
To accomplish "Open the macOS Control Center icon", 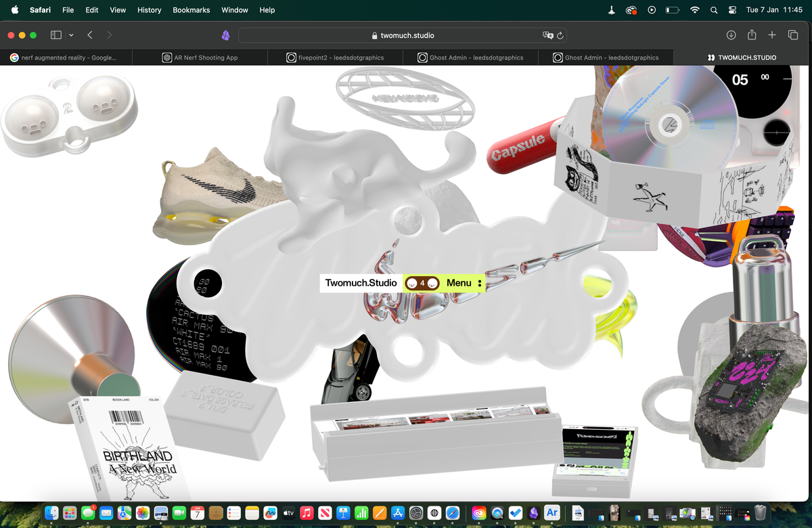I will 732,10.
